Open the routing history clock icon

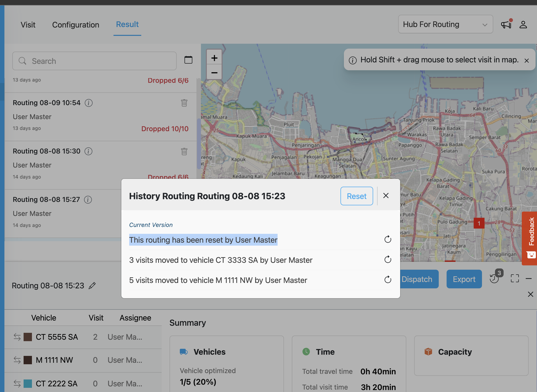[x=494, y=279]
